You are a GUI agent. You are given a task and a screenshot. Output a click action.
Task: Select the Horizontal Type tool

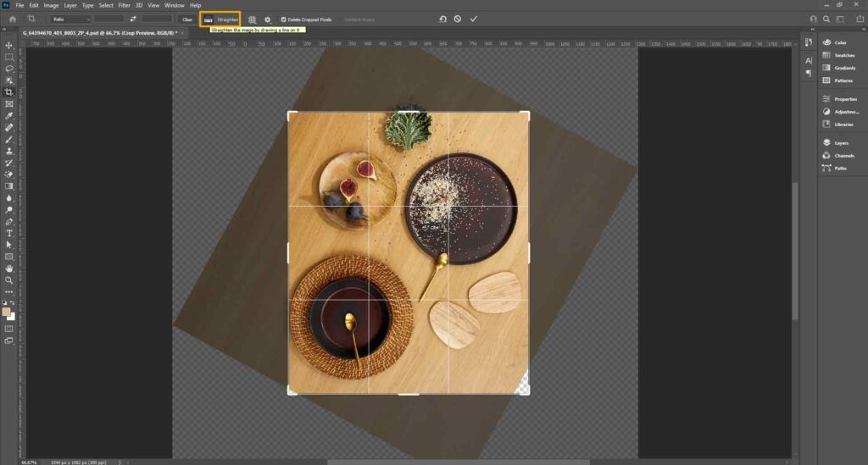tap(8, 233)
